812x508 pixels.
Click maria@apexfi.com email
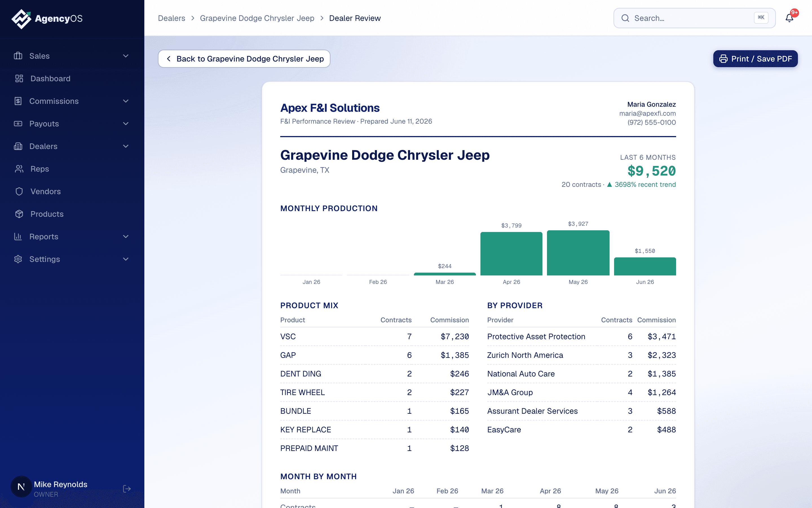coord(647,113)
